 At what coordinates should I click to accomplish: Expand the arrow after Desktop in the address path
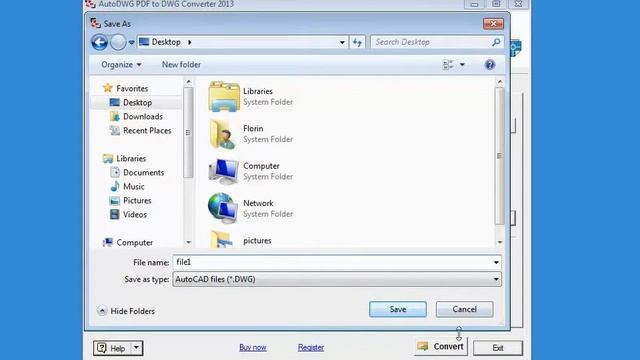pyautogui.click(x=189, y=42)
